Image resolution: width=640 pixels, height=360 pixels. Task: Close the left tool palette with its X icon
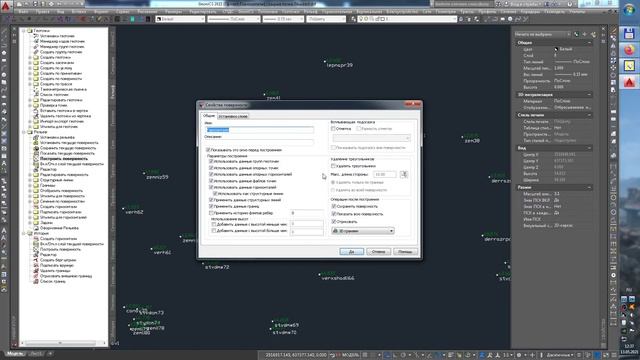(x=14, y=29)
